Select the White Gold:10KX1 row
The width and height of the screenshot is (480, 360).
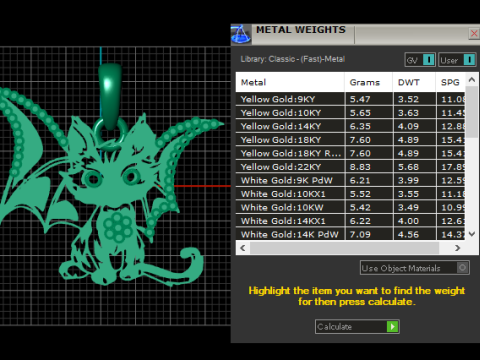pyautogui.click(x=350, y=194)
